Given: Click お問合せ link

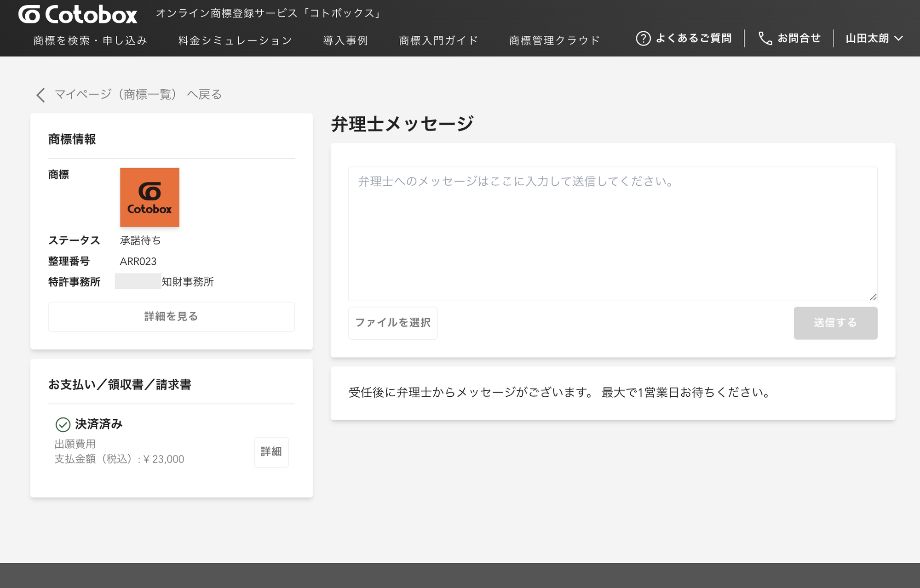Looking at the screenshot, I should click(799, 38).
